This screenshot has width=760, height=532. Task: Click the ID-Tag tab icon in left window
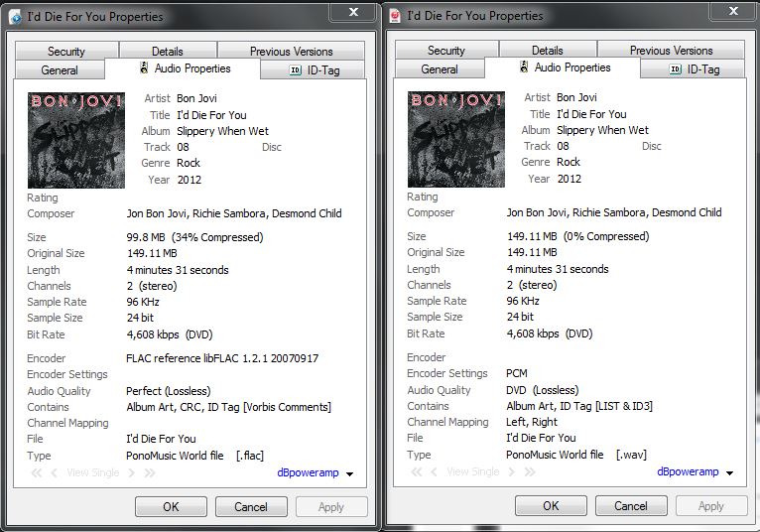click(x=296, y=70)
